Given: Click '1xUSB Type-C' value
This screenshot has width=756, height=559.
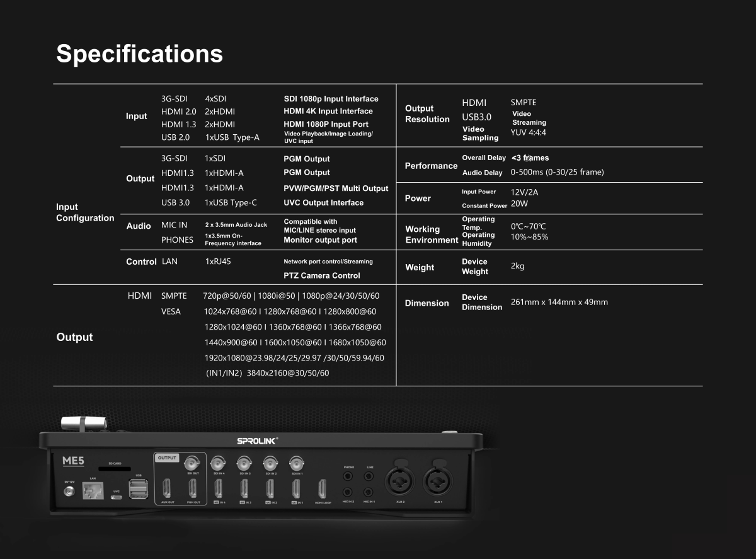Looking at the screenshot, I should click(231, 203).
